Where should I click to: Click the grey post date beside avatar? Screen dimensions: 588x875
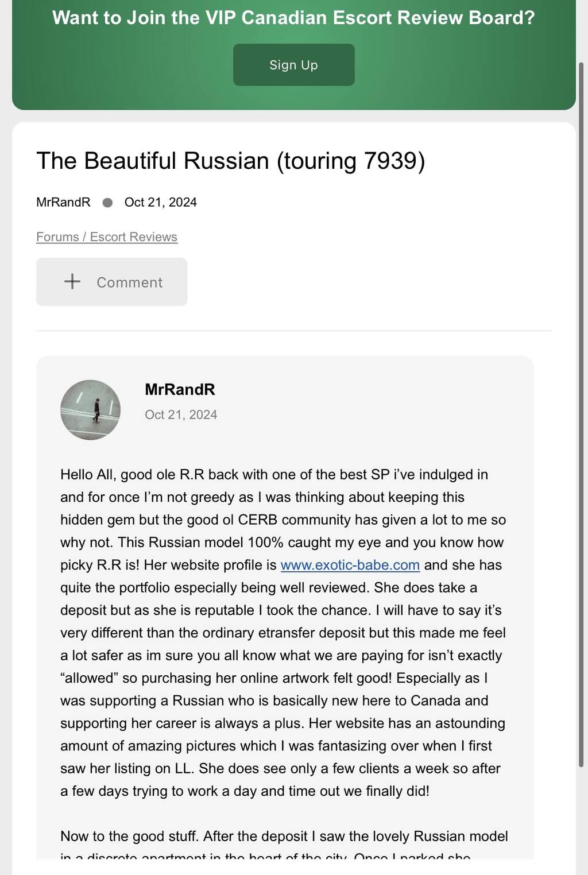[x=181, y=415]
